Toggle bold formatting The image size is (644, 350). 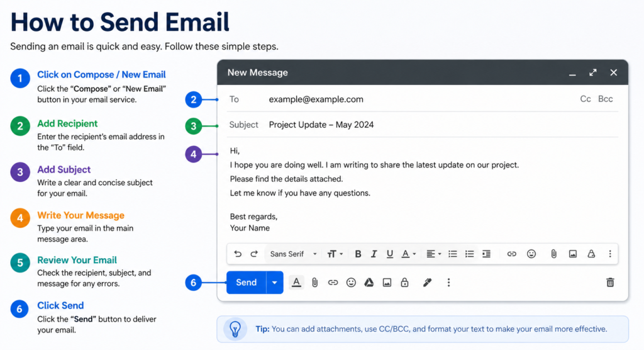coord(358,254)
